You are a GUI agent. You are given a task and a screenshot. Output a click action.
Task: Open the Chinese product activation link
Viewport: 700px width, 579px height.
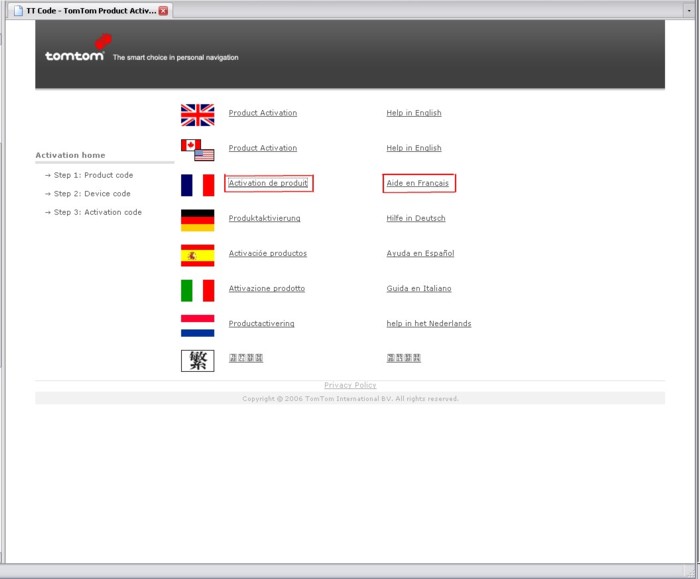click(x=246, y=358)
